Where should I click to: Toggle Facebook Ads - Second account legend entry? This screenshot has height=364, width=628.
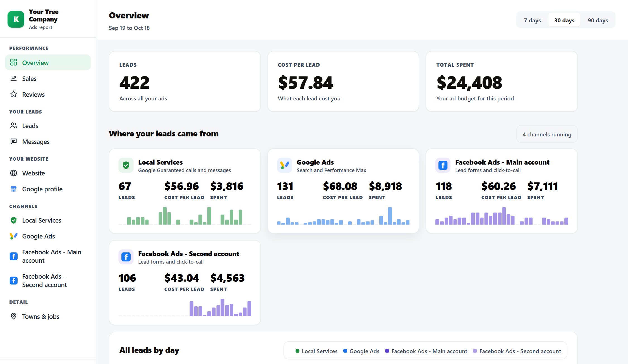point(517,351)
